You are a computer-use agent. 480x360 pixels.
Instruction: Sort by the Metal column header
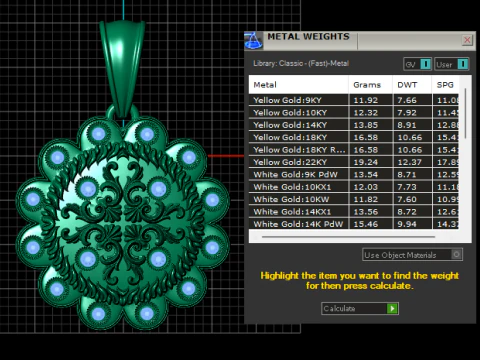298,85
